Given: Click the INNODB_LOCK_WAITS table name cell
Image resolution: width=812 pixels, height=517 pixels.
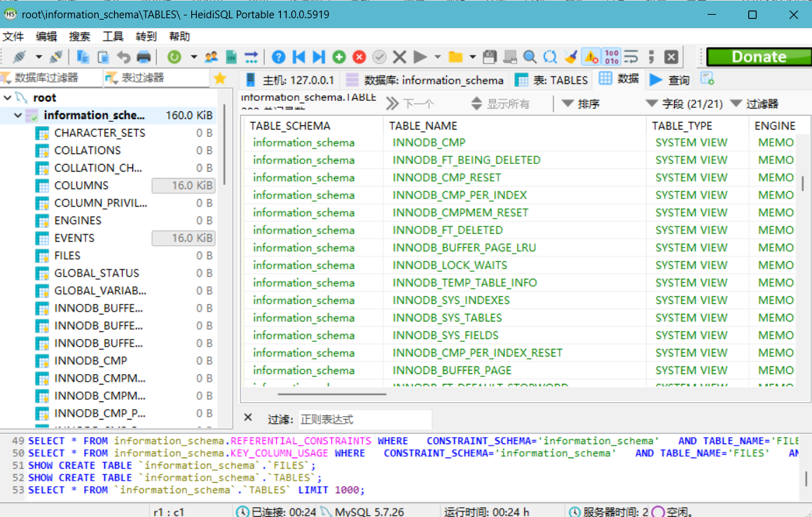Looking at the screenshot, I should [450, 266].
